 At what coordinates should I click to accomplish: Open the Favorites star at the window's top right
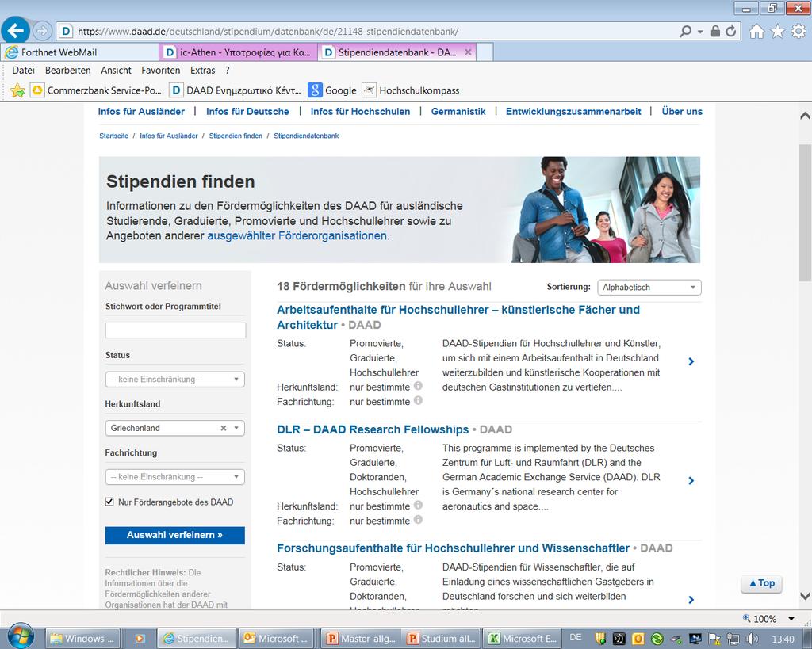[777, 32]
